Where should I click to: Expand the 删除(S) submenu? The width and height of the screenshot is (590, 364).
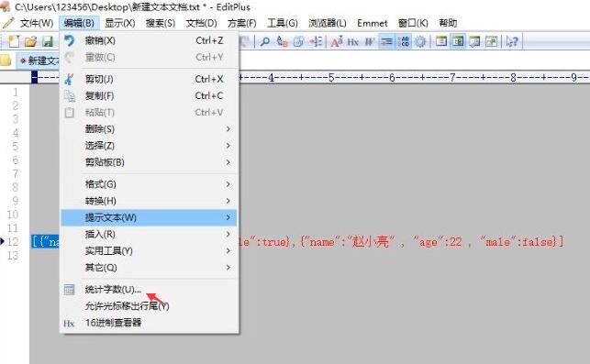tap(150, 129)
